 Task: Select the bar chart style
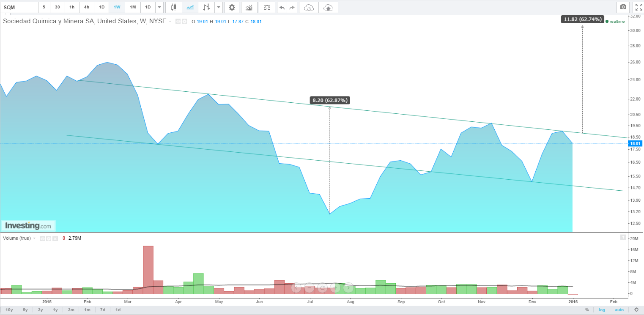(206, 7)
